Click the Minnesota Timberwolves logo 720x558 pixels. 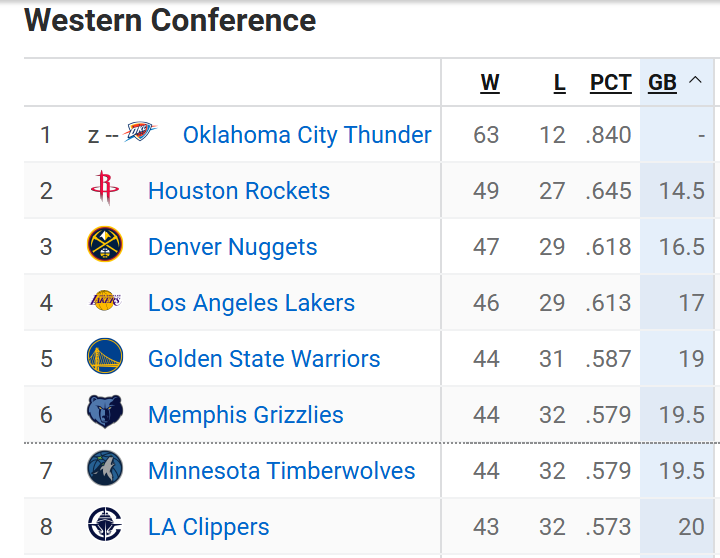tap(105, 468)
